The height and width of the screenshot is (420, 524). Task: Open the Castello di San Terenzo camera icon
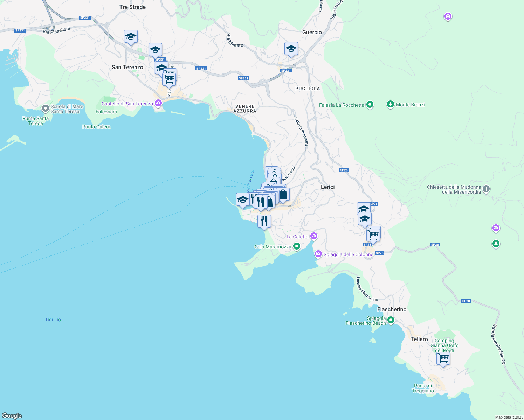[158, 104]
